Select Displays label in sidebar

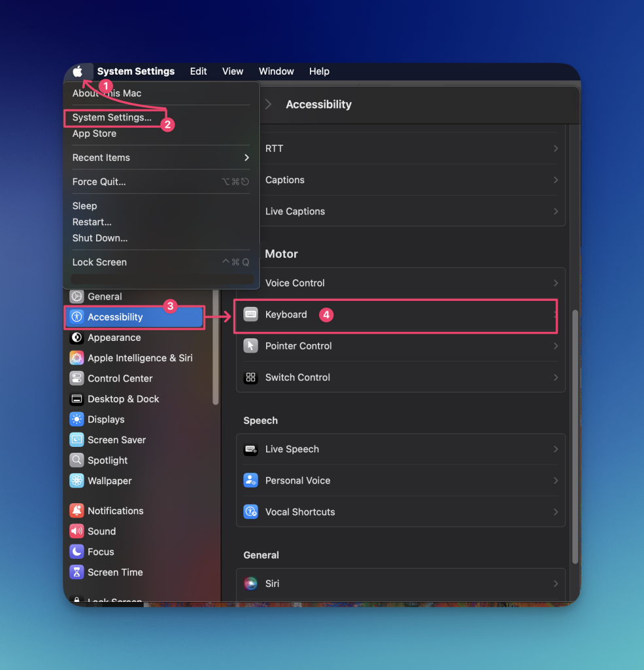point(106,419)
